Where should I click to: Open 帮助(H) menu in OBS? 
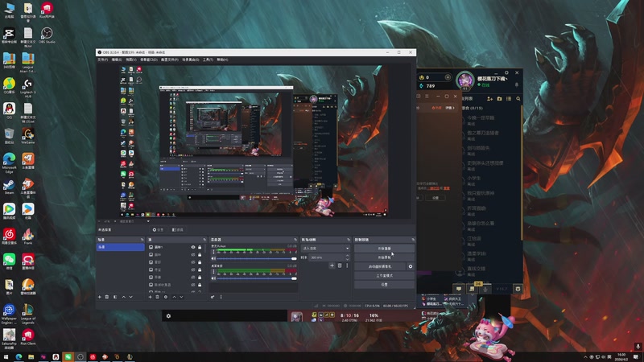(x=222, y=60)
